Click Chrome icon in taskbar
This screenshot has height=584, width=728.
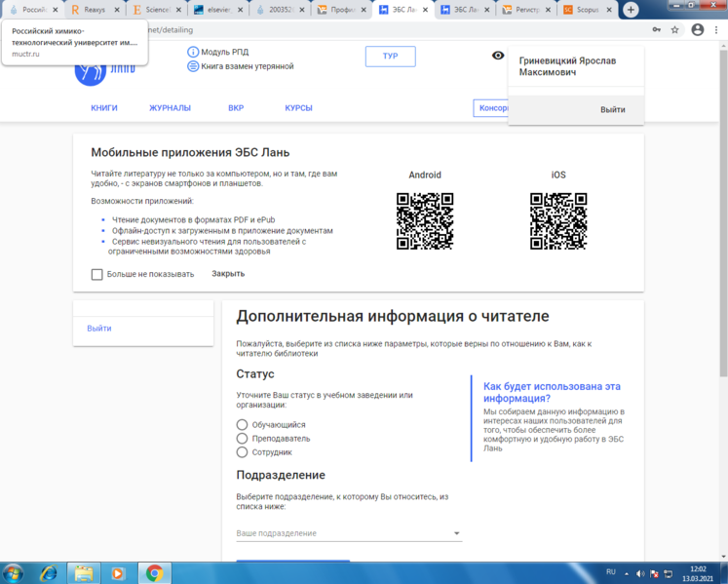(154, 574)
